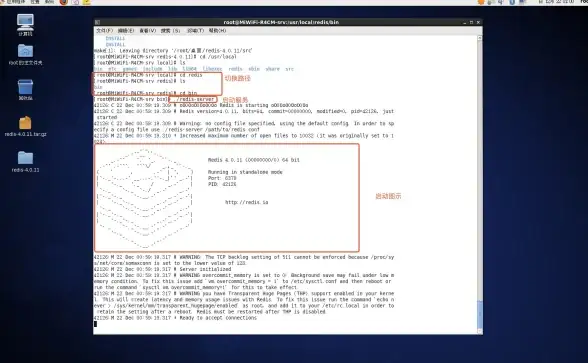The image size is (588, 363).
Task: Click the 'Port: 6379' line
Action: (x=222, y=178)
